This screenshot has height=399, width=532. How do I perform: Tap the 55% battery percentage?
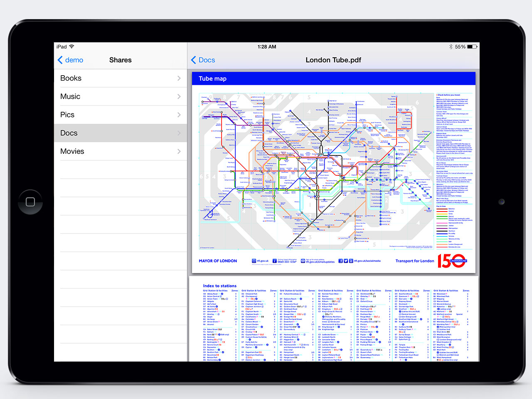click(x=460, y=47)
